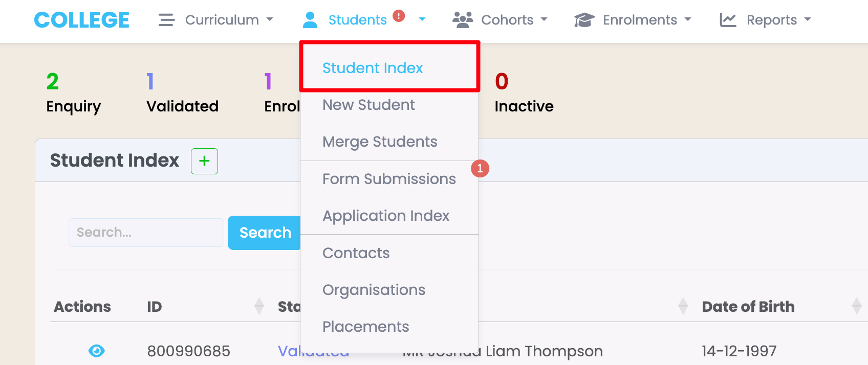Click the red alert badge beside Students
Screen dimensions: 868x365
pos(399,16)
